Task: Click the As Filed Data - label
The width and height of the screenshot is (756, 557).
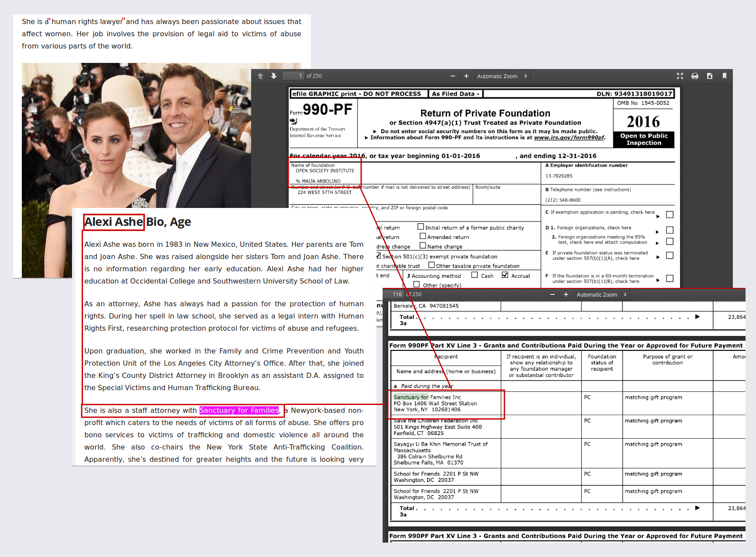Action: click(x=456, y=94)
